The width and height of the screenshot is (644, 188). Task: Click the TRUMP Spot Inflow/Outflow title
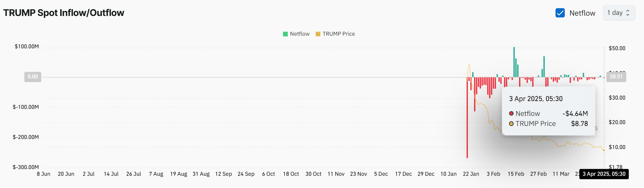64,13
